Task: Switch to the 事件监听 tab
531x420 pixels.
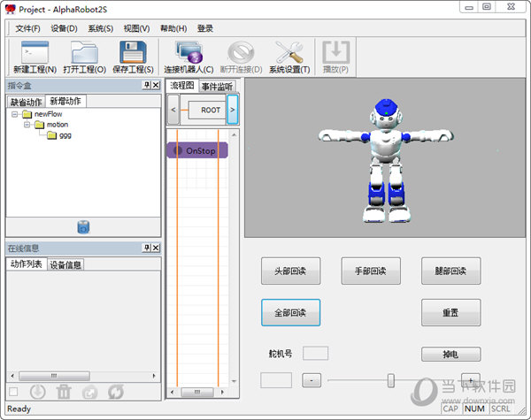Action: pyautogui.click(x=217, y=87)
